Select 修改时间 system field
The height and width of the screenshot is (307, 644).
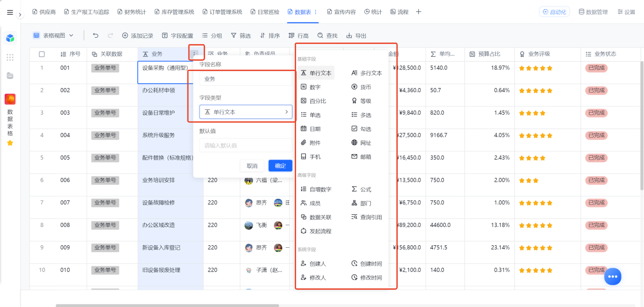[x=367, y=277]
